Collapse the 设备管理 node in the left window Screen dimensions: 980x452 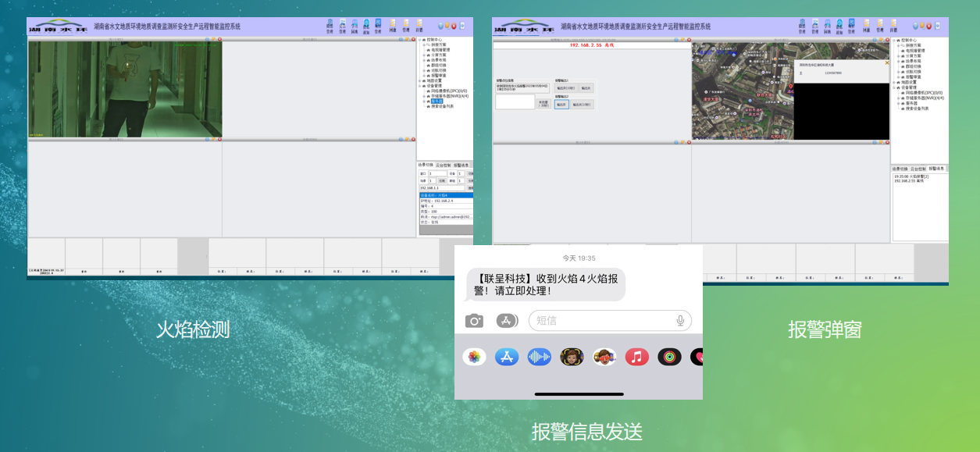[x=420, y=86]
